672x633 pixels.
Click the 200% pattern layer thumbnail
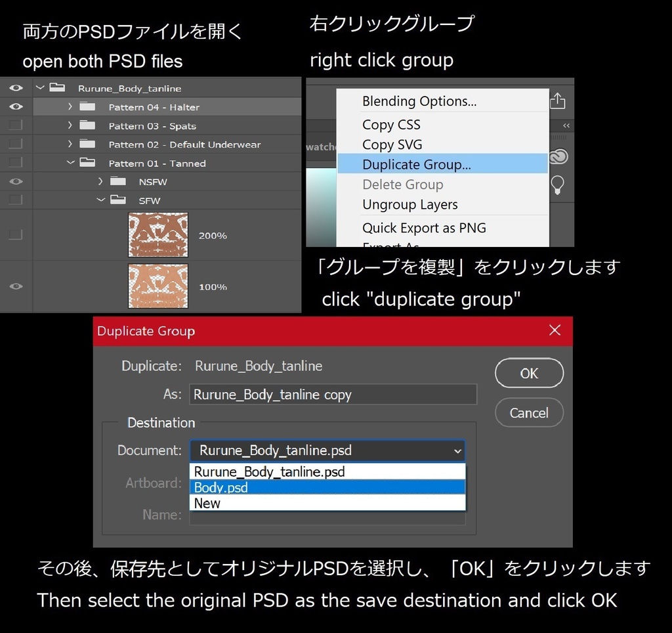[x=157, y=234]
